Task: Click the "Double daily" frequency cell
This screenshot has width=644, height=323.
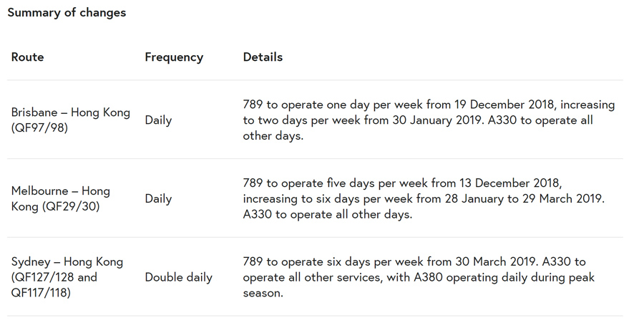Action: pos(178,277)
